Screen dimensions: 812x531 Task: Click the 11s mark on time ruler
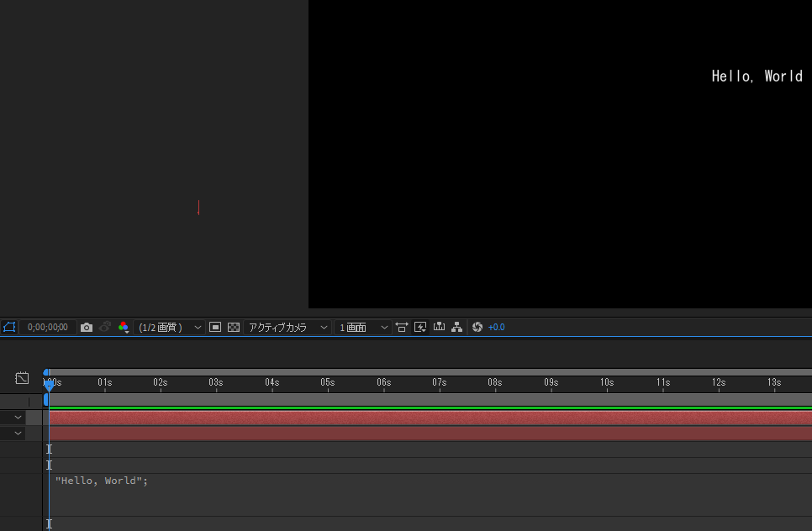coord(663,382)
